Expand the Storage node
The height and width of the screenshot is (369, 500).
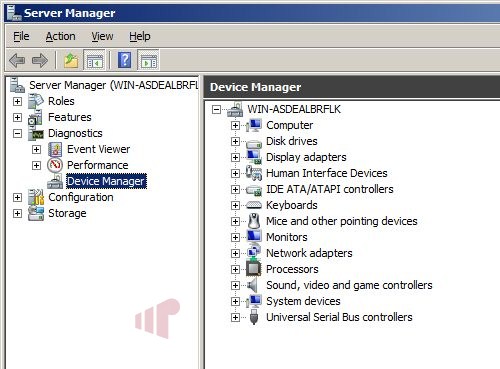click(x=17, y=213)
